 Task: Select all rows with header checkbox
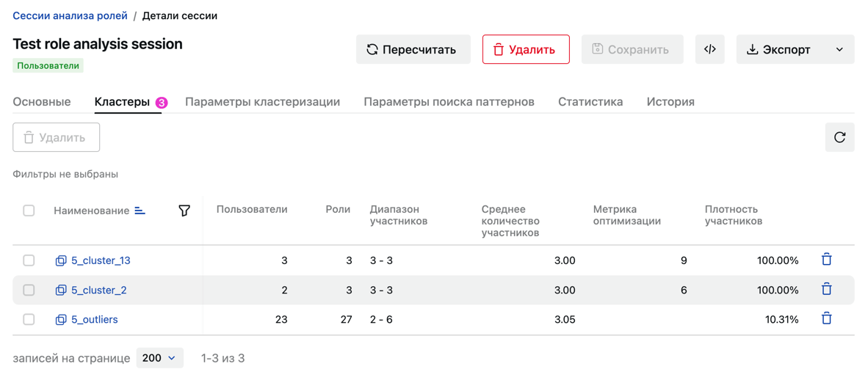pos(29,211)
